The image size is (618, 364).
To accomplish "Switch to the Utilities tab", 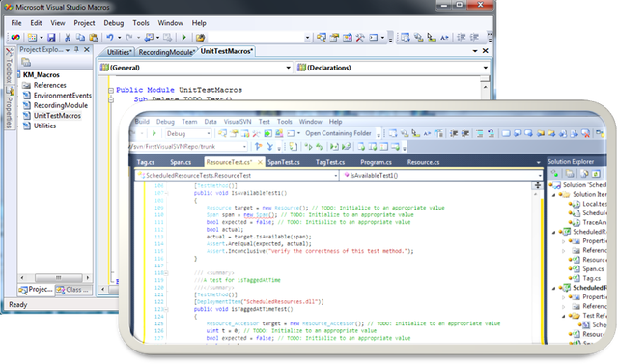I will pos(119,52).
